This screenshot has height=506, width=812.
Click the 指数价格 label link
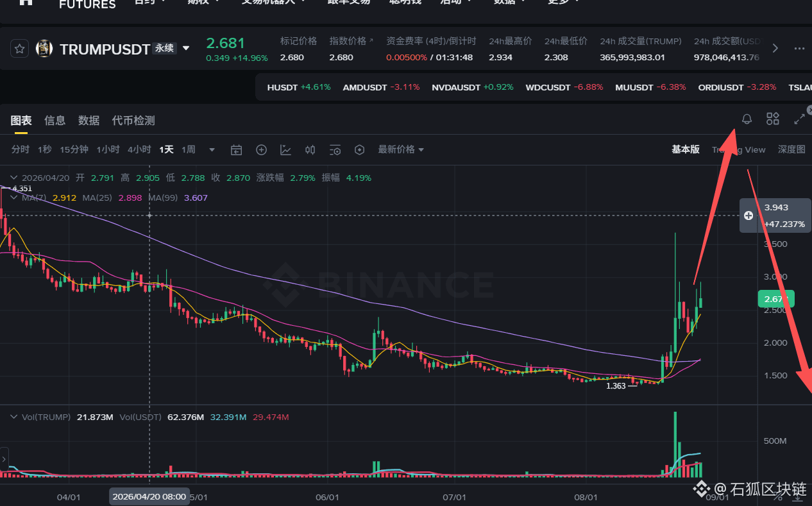click(x=351, y=41)
